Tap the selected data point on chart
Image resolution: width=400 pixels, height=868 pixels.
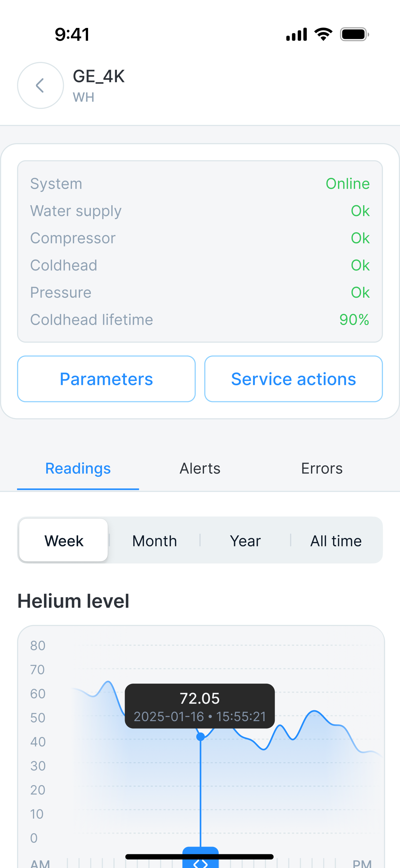(x=200, y=737)
